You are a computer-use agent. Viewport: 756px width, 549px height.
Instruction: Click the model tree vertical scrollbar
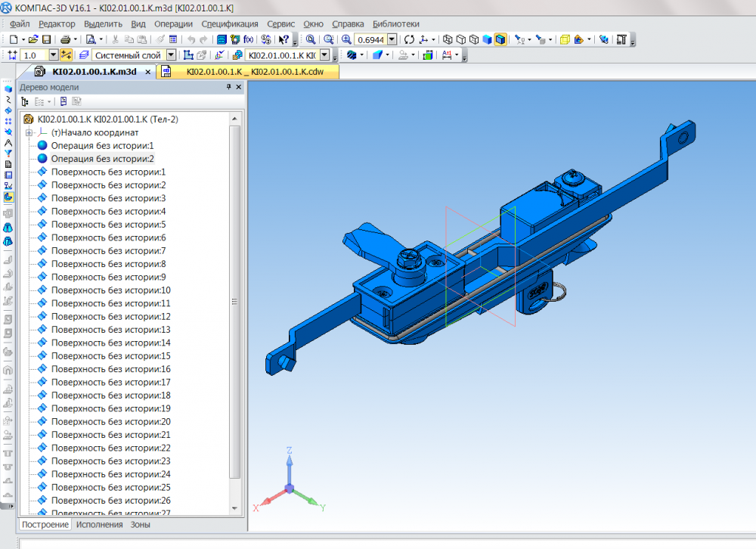pos(234,302)
